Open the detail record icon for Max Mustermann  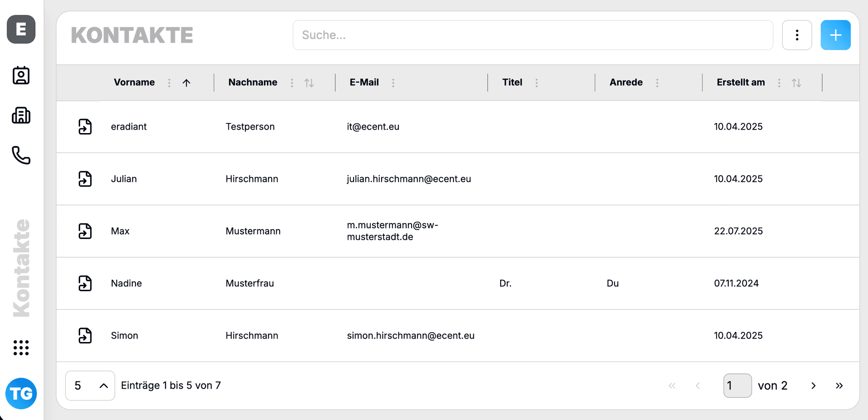[x=85, y=231]
